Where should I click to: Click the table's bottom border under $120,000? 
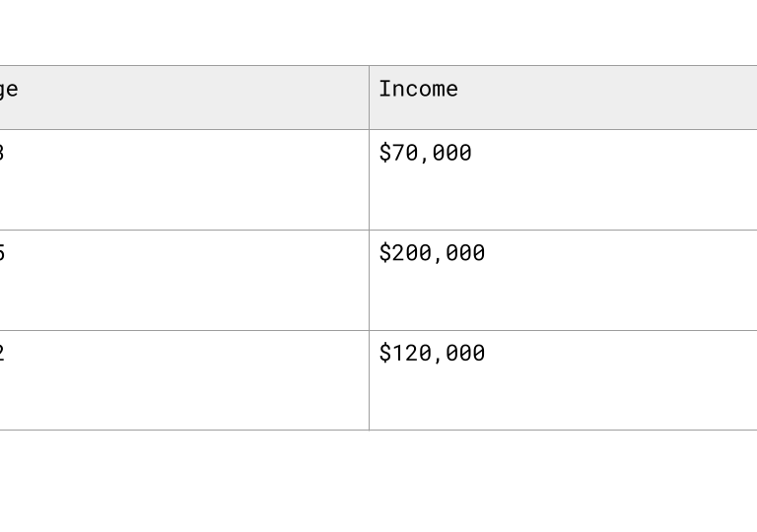pyautogui.click(x=562, y=430)
